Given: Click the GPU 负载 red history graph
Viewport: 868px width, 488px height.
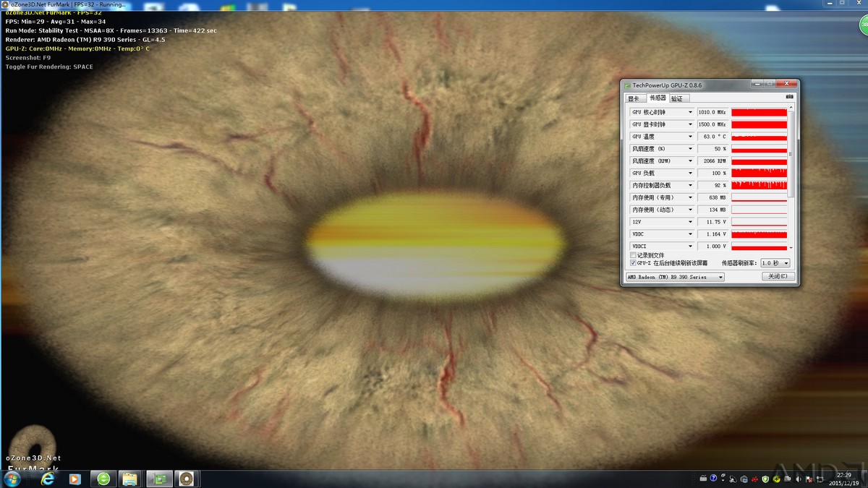Looking at the screenshot, I should [759, 174].
